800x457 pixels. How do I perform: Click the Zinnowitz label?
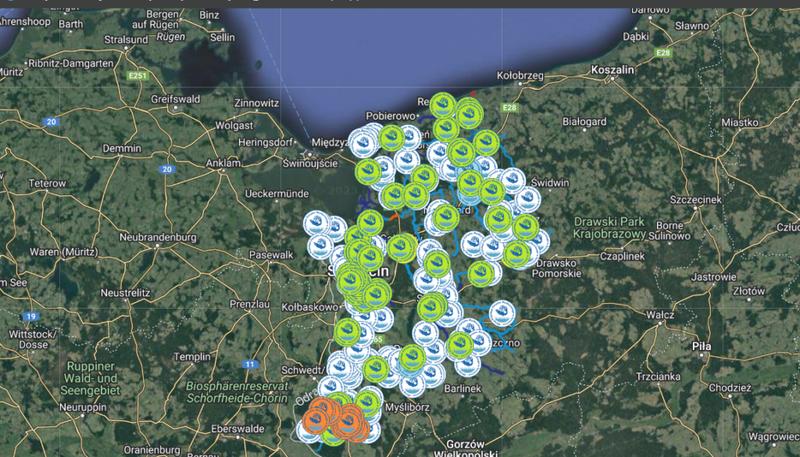click(x=257, y=103)
